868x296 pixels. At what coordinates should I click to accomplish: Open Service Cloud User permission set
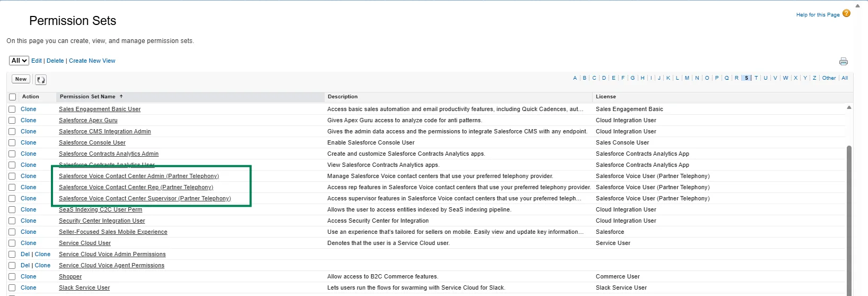coord(85,243)
